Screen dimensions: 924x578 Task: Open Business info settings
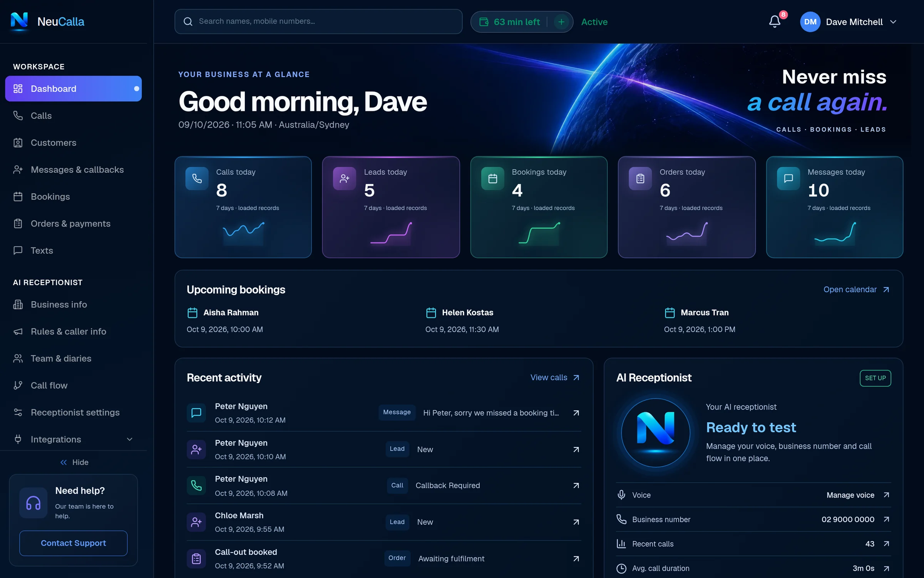(73, 304)
